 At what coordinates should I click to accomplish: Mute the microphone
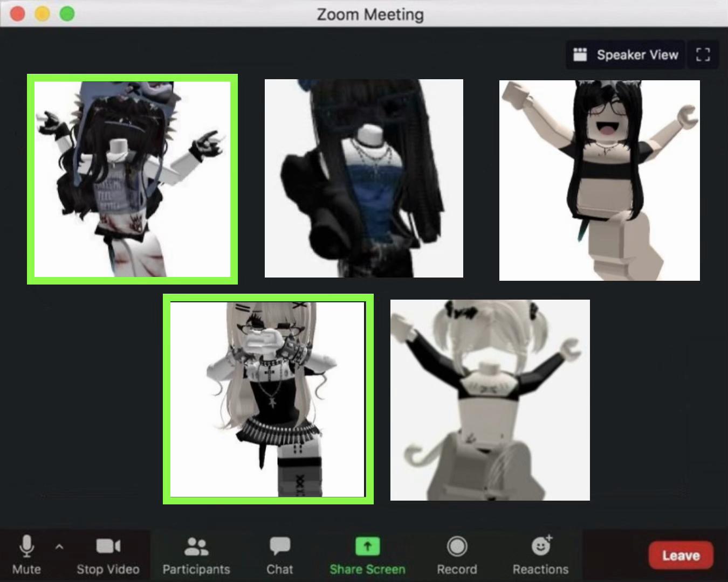26,555
